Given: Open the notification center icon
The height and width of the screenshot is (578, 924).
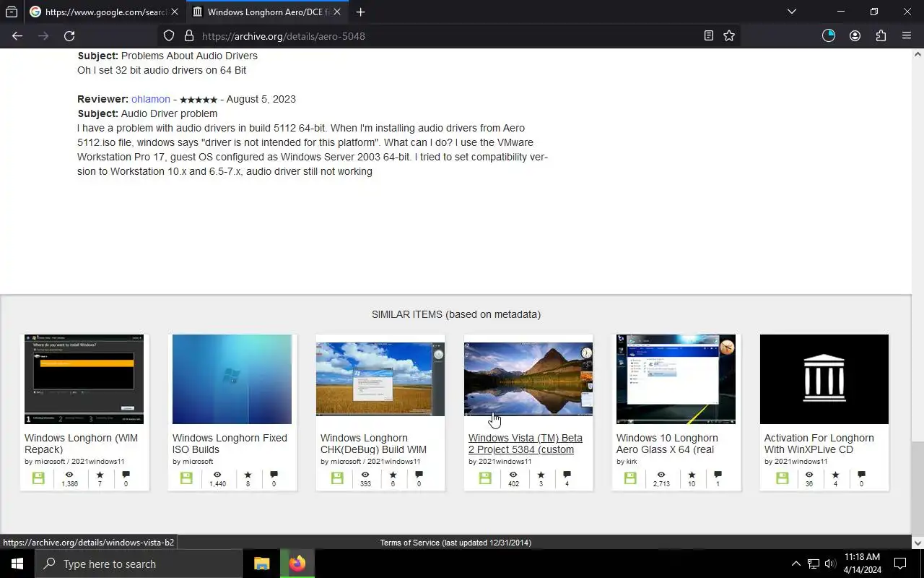Looking at the screenshot, I should coord(900,564).
